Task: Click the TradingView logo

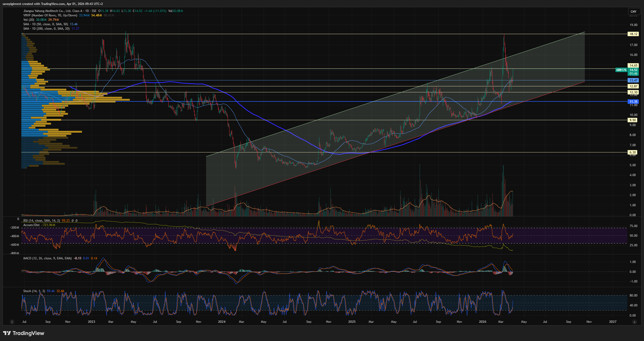Action: pyautogui.click(x=24, y=333)
